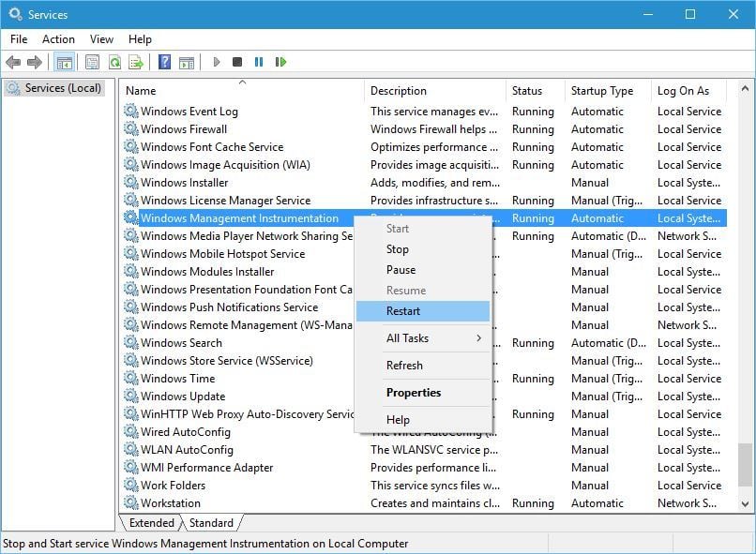Click the Export List icon
This screenshot has width=756, height=554.
point(137,62)
